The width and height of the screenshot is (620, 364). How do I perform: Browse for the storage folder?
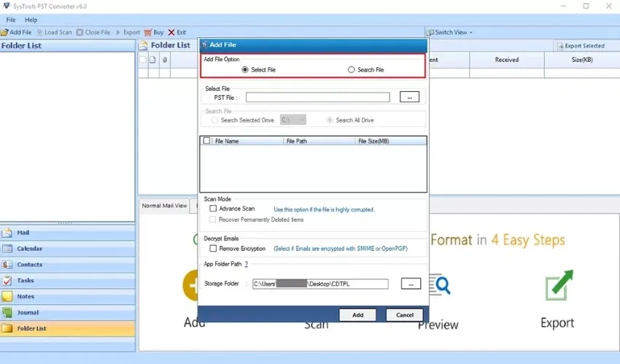(x=411, y=284)
